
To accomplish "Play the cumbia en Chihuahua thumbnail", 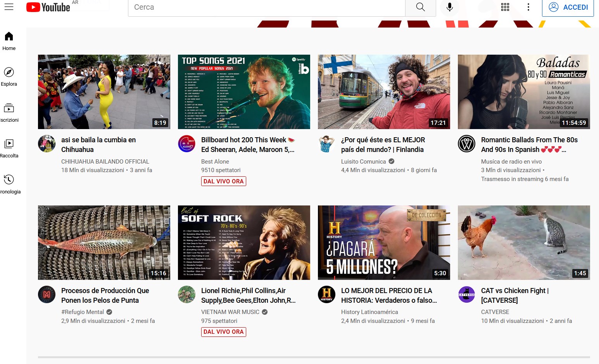I will (x=104, y=92).
